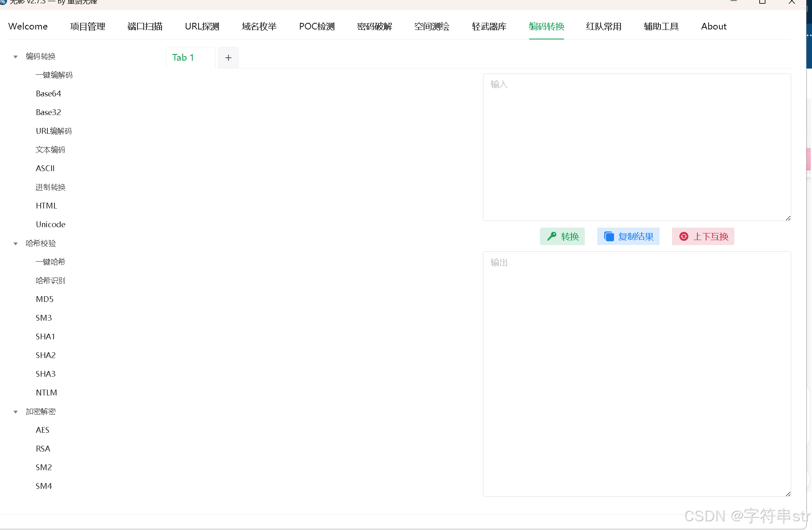Select Tab 1
The image size is (812, 530).
[183, 58]
